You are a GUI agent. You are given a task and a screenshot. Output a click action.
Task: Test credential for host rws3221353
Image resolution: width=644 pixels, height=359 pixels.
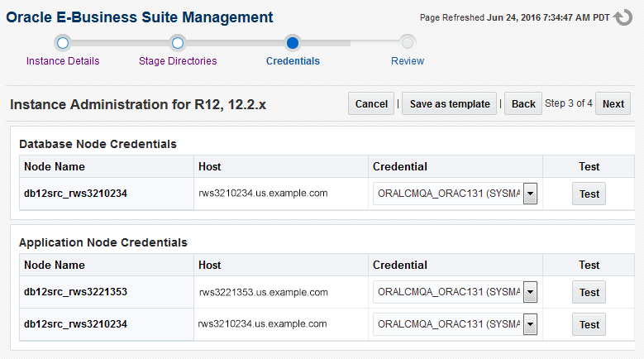coord(589,292)
